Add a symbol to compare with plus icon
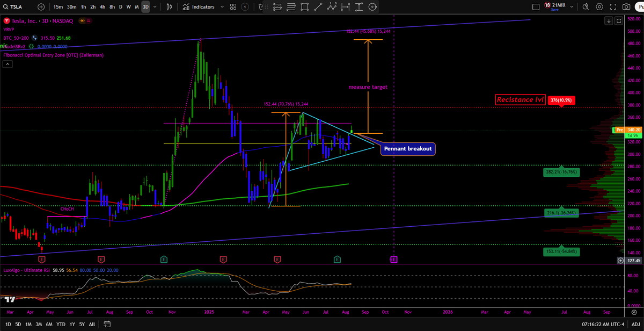644x331 pixels. 42,7
